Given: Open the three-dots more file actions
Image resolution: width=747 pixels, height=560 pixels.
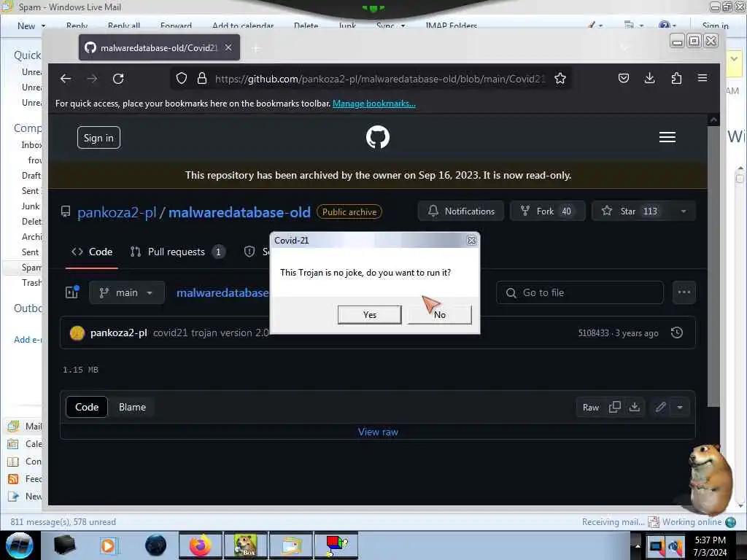Looking at the screenshot, I should coord(684,292).
